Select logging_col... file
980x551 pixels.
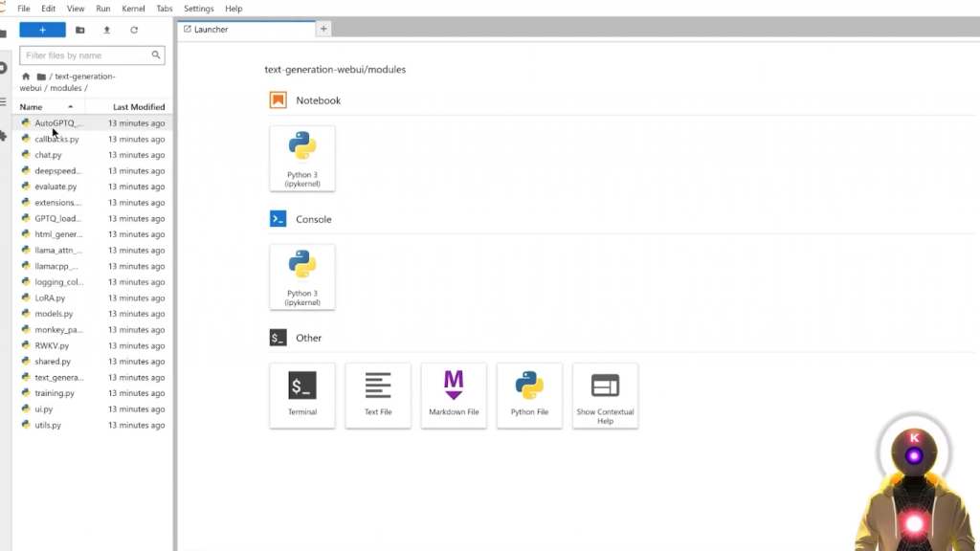(x=93, y=282)
